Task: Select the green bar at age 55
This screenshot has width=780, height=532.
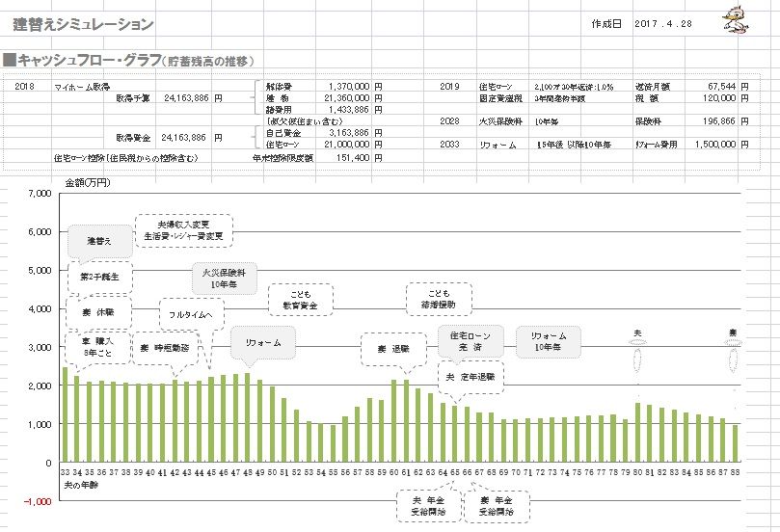Action: pos(334,443)
